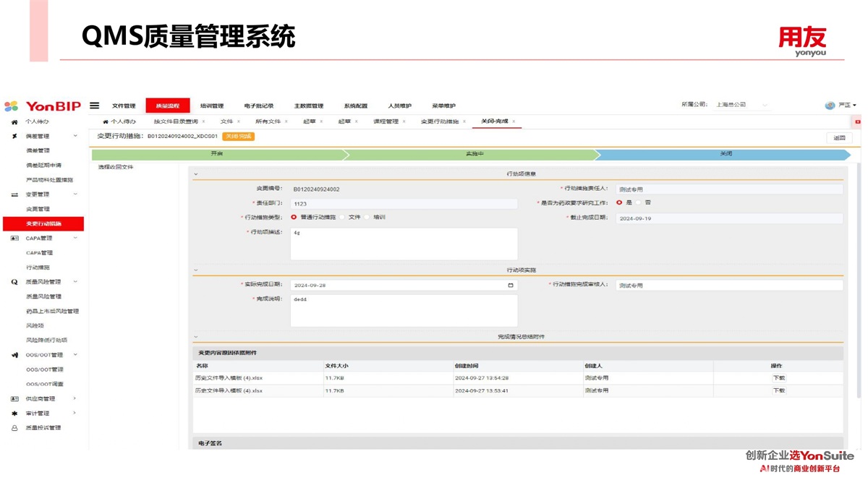Click the hamburger menu icon beside YonBIP

click(95, 106)
